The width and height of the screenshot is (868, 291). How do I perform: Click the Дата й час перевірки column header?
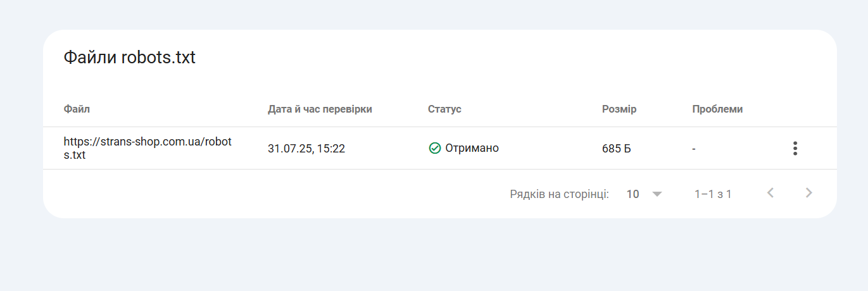(320, 109)
